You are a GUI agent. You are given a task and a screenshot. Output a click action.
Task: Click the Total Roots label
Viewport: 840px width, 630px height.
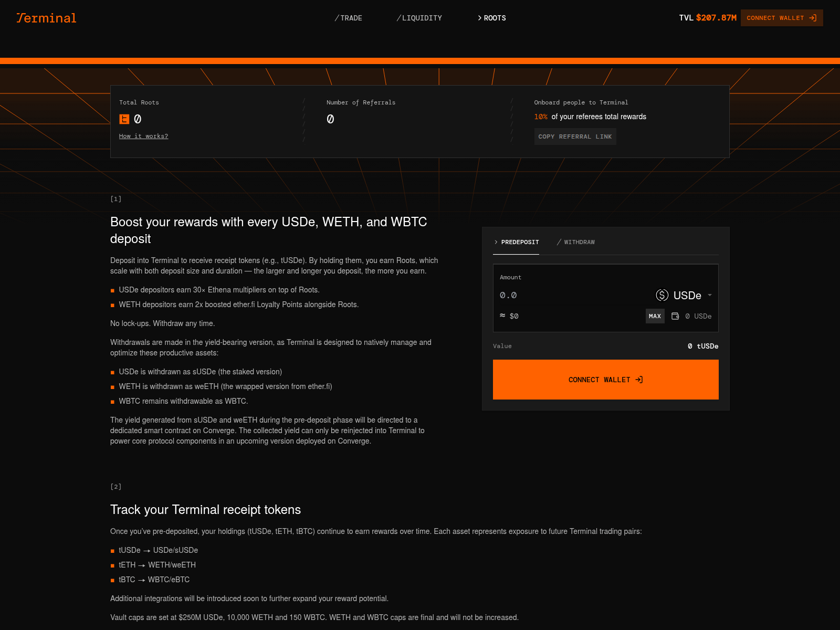pos(139,102)
